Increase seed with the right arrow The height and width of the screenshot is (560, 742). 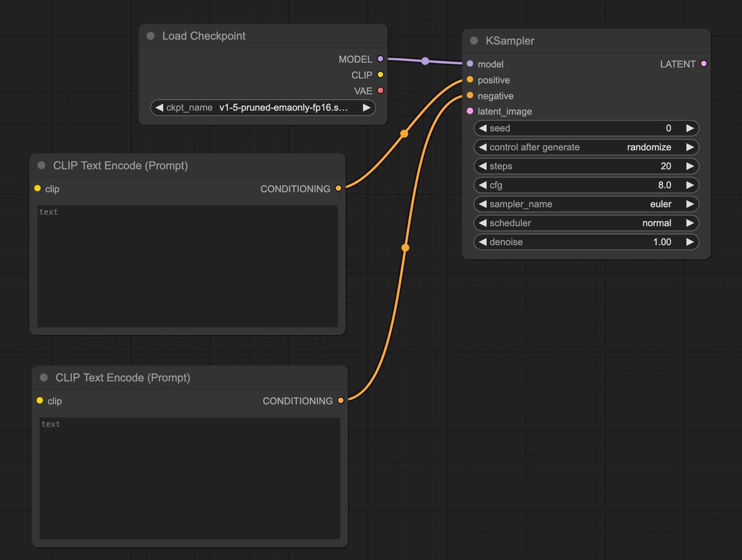pyautogui.click(x=690, y=128)
